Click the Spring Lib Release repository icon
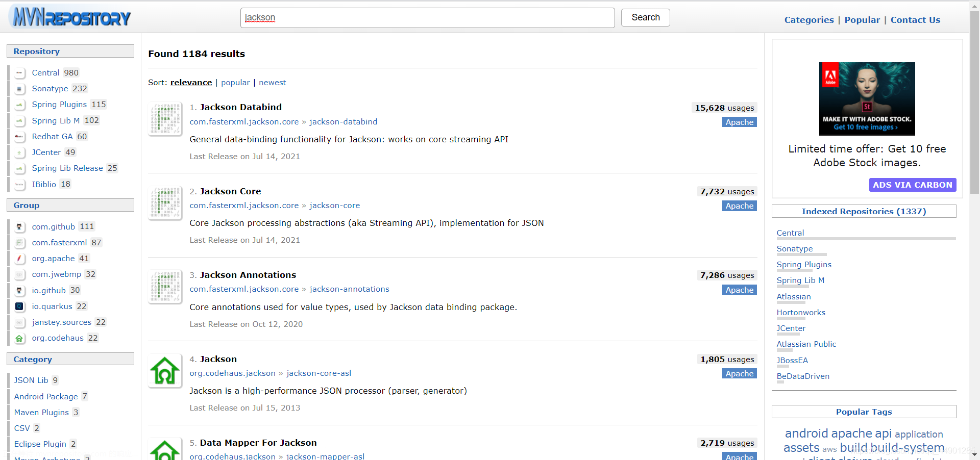Image resolution: width=980 pixels, height=460 pixels. tap(19, 168)
